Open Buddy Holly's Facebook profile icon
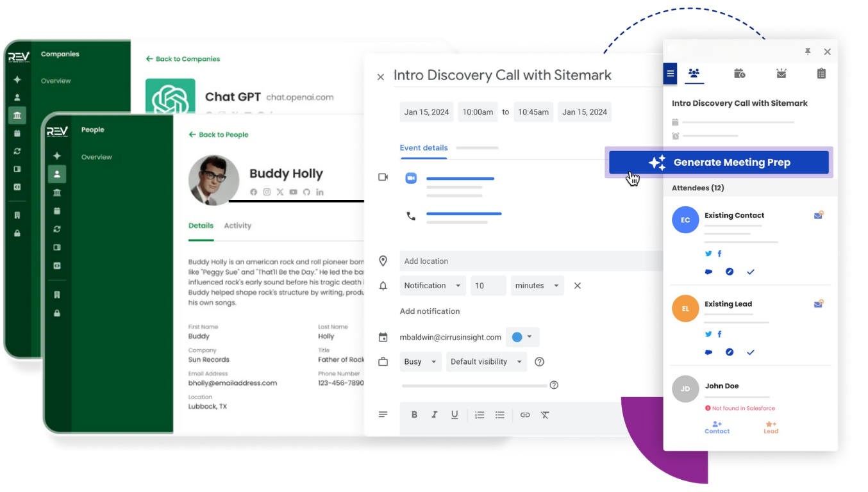Viewport: 868px width, 492px height. (254, 192)
